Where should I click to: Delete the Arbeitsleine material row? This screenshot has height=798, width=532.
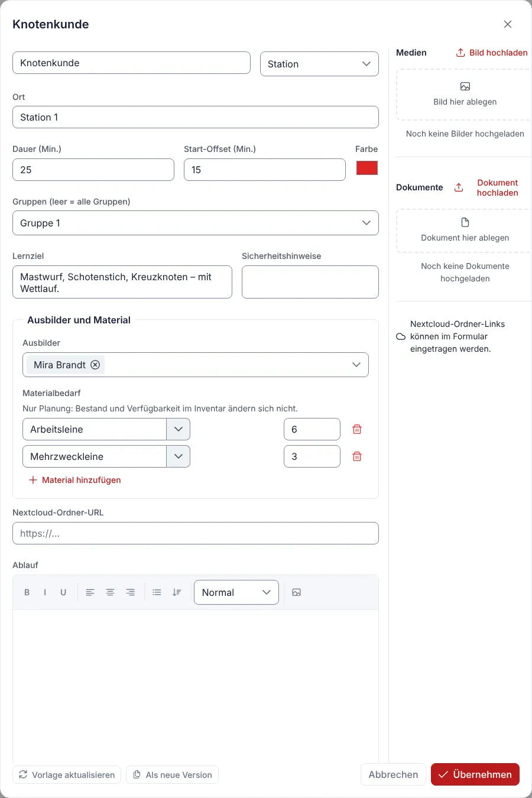(357, 429)
